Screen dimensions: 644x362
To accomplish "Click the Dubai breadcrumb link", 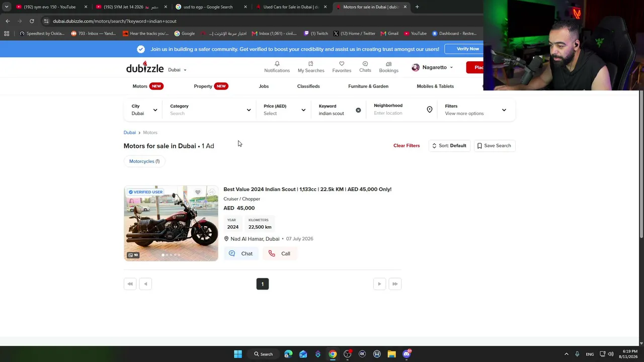I will pos(130,133).
